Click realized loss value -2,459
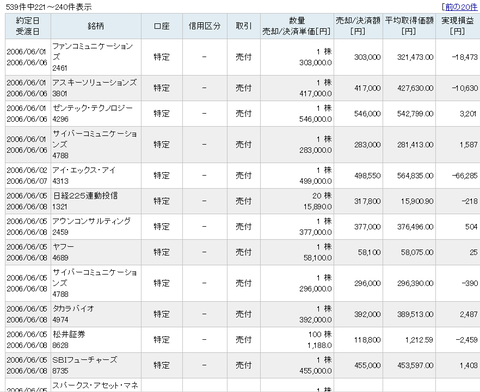Image resolution: width=480 pixels, height=392 pixels. 467,340
